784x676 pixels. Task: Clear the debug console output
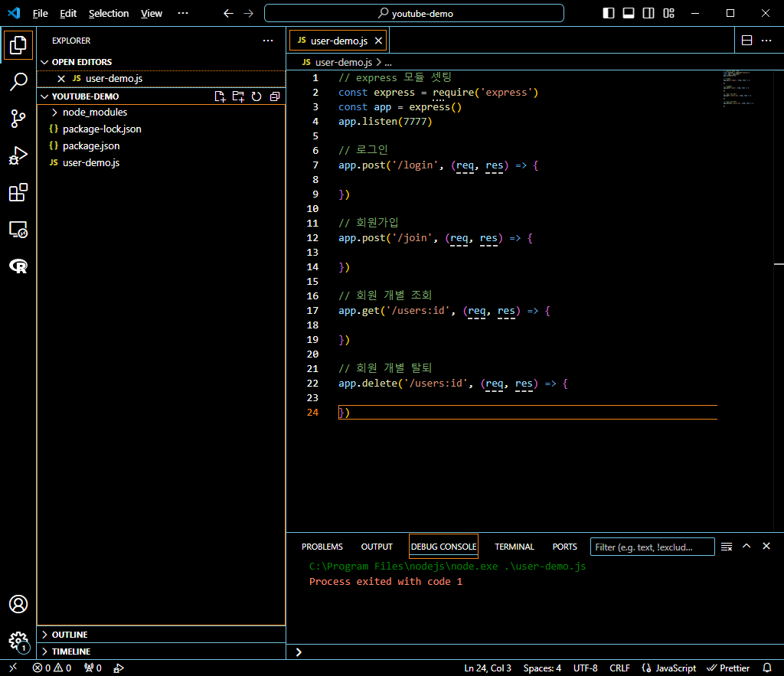pyautogui.click(x=727, y=547)
